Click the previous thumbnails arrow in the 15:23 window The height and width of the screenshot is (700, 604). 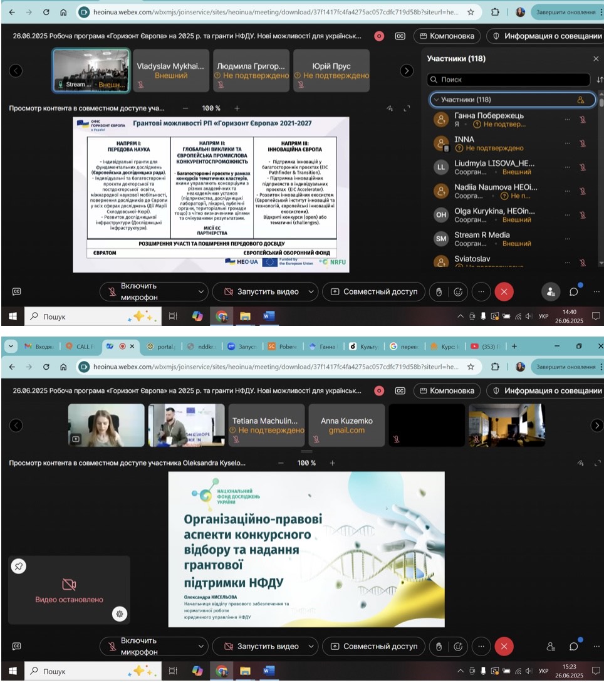[16, 426]
